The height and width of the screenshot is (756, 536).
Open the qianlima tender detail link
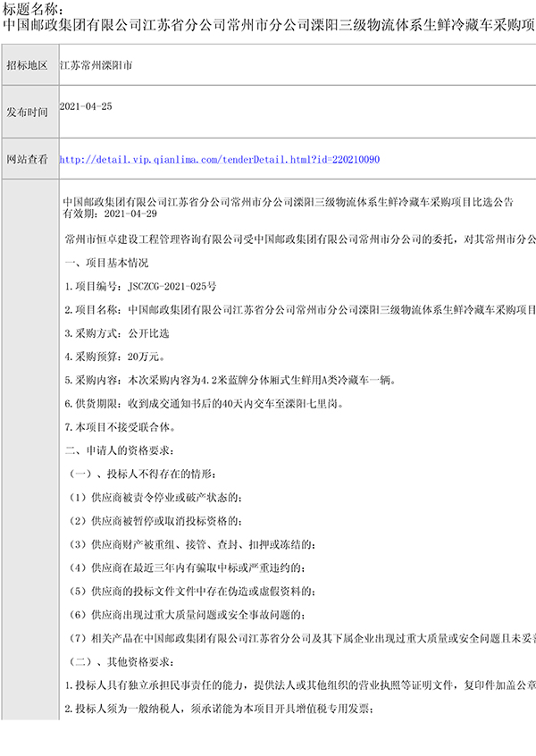click(220, 159)
